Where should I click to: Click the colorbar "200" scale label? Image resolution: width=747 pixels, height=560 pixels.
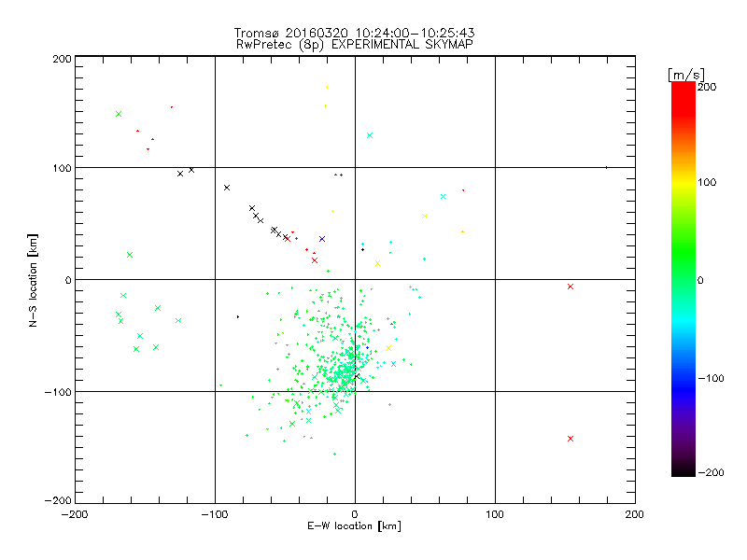(707, 87)
